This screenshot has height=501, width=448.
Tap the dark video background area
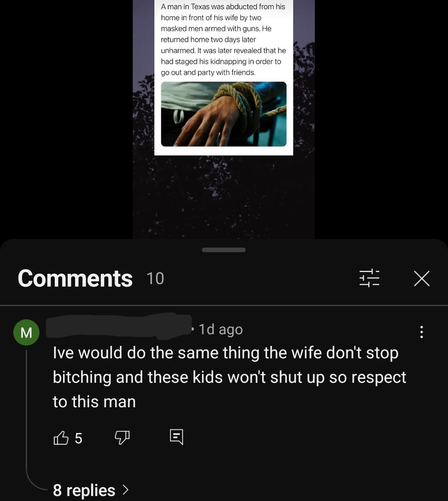(x=224, y=197)
